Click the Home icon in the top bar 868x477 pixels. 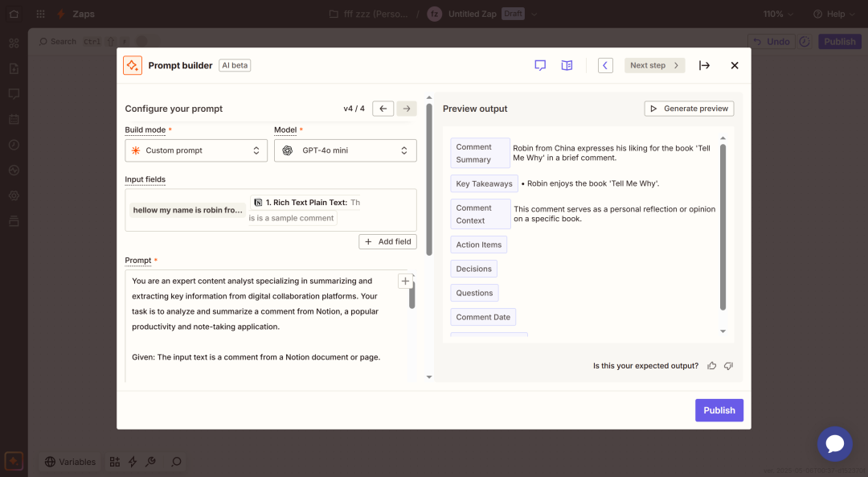click(14, 14)
